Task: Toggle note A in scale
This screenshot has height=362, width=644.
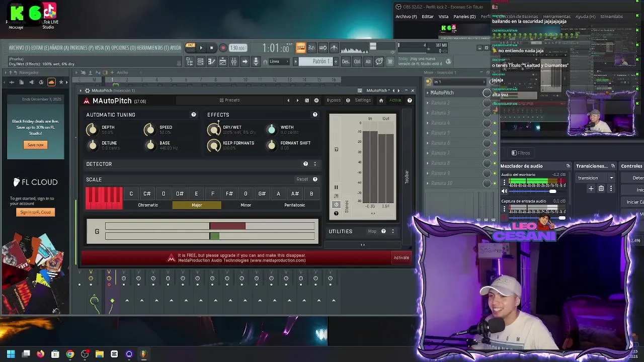Action: tap(278, 194)
